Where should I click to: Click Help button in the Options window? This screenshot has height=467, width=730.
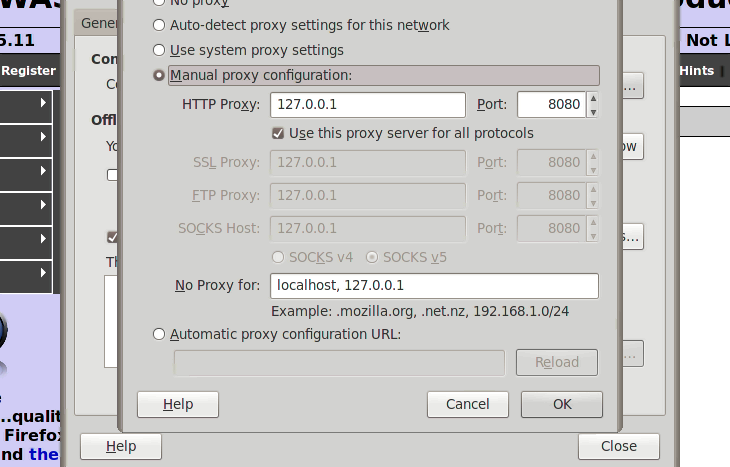120,446
